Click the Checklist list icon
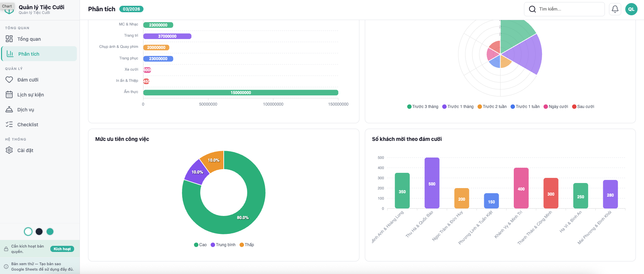 click(9, 125)
